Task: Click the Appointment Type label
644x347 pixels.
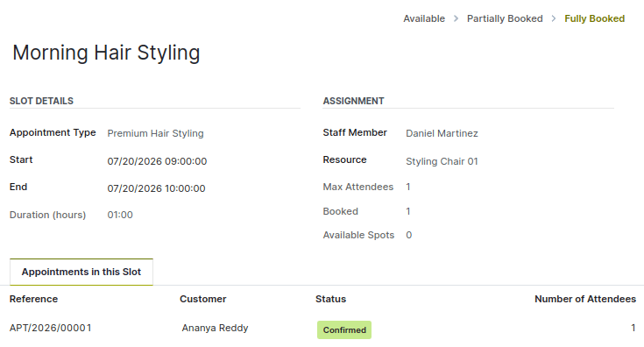Action: tap(53, 132)
